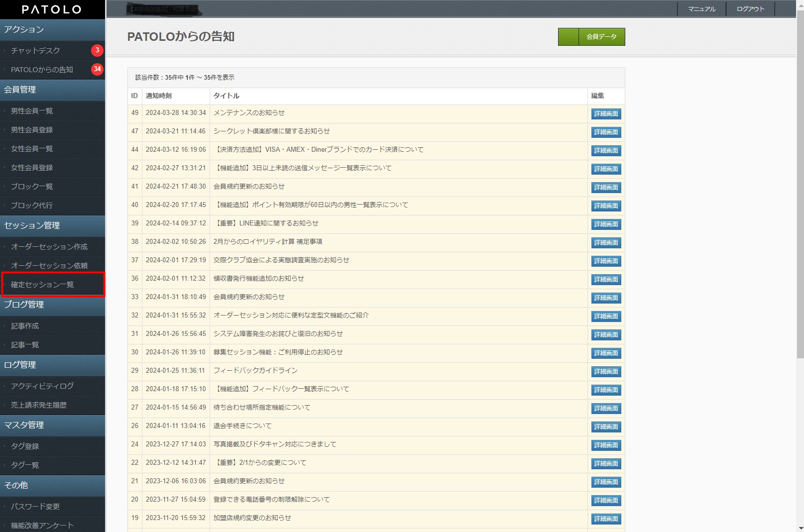Open 詳細画面 for VISA・AMEX card payment notice
Screen dimensions: 804x532
tap(606, 151)
